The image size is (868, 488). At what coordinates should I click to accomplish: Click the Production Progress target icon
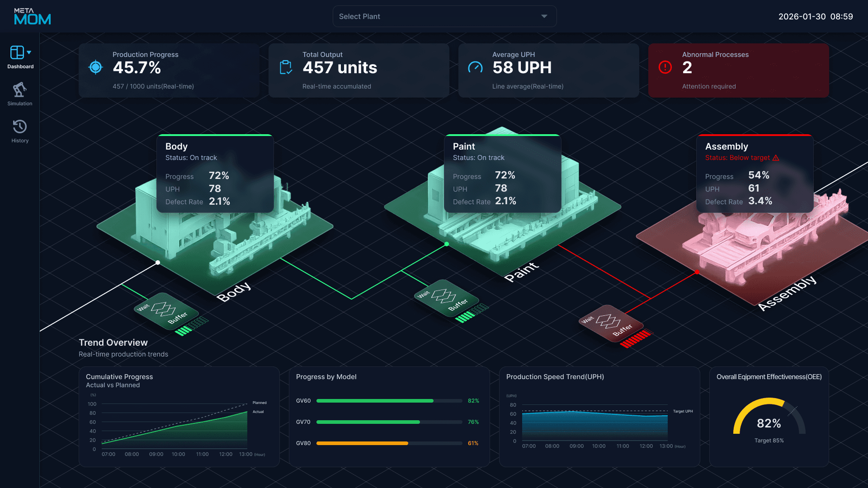[95, 67]
